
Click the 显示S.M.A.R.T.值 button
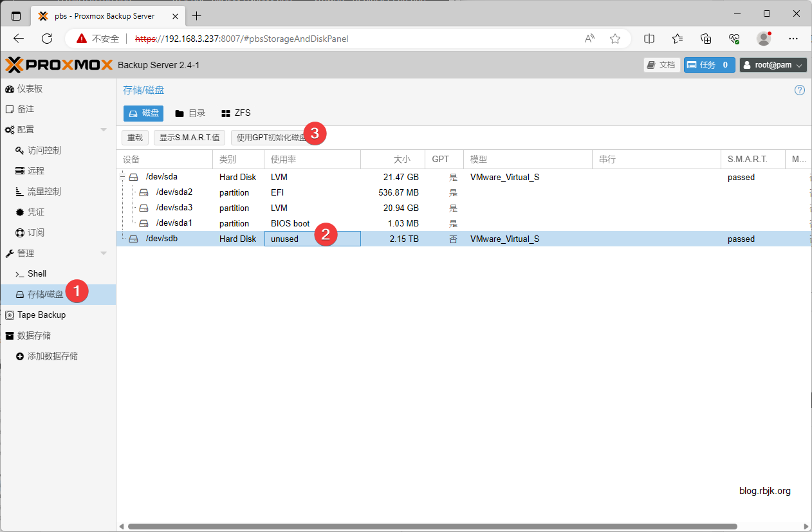(x=190, y=138)
